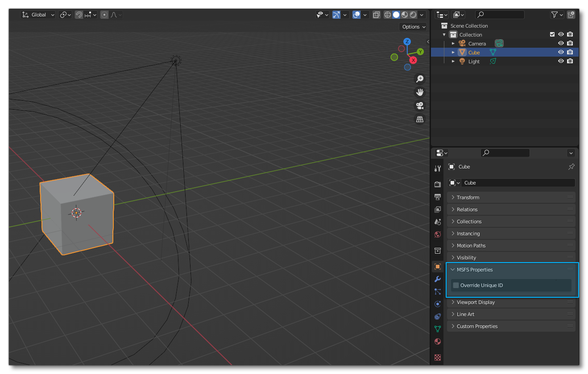Toggle the snap magnet button
This screenshot has width=588, height=374.
pyautogui.click(x=79, y=15)
